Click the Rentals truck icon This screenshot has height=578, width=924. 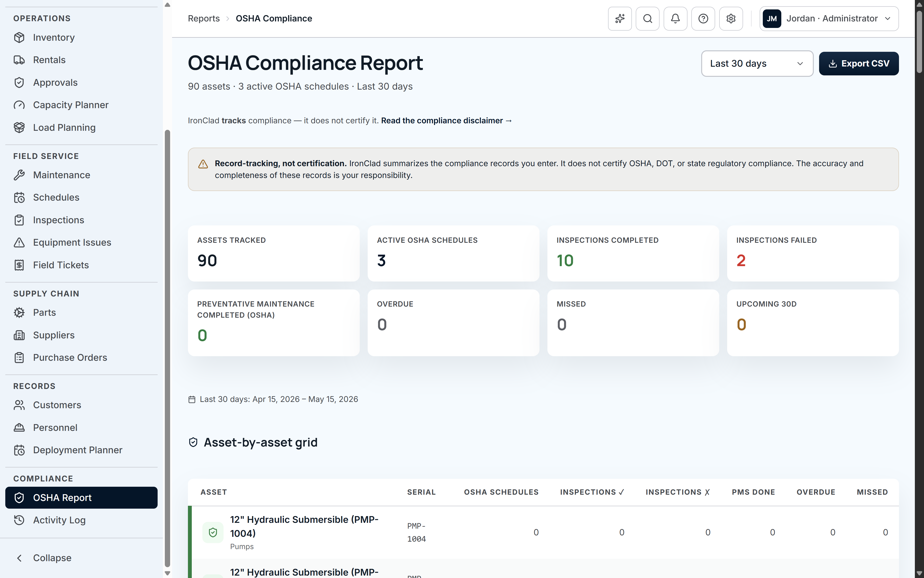pos(19,60)
